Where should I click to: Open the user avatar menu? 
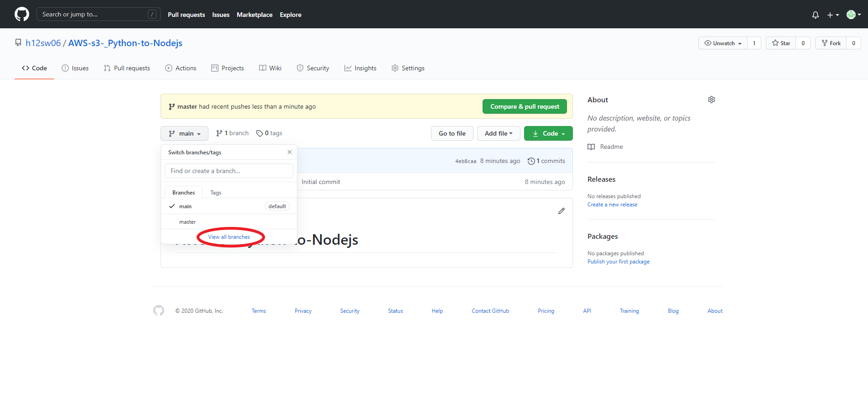click(853, 15)
